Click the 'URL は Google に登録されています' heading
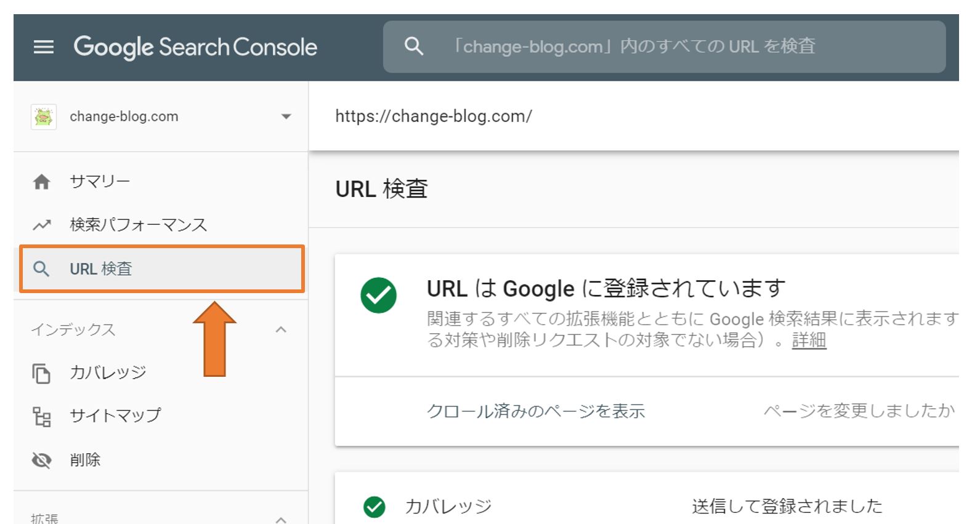This screenshot has width=980, height=524. click(x=606, y=288)
